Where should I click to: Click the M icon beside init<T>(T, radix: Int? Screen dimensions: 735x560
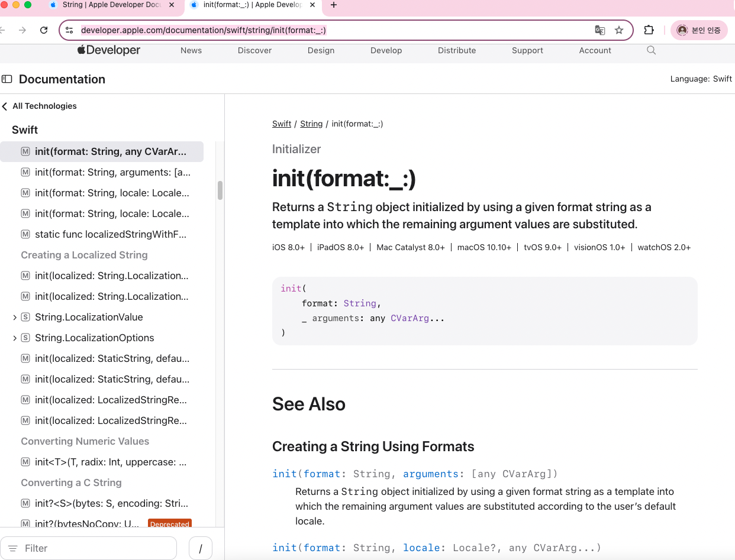pyautogui.click(x=25, y=462)
